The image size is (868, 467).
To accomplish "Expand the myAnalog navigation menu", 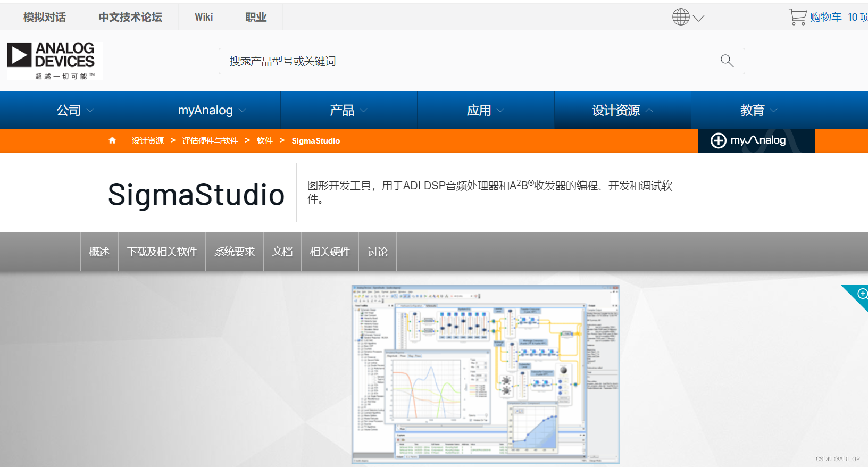I will pos(212,110).
